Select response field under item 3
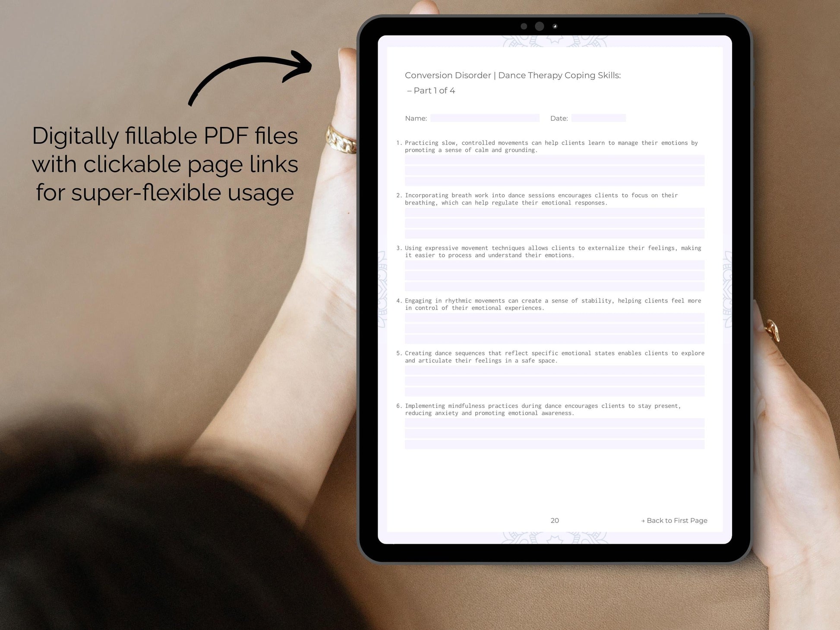 point(553,274)
